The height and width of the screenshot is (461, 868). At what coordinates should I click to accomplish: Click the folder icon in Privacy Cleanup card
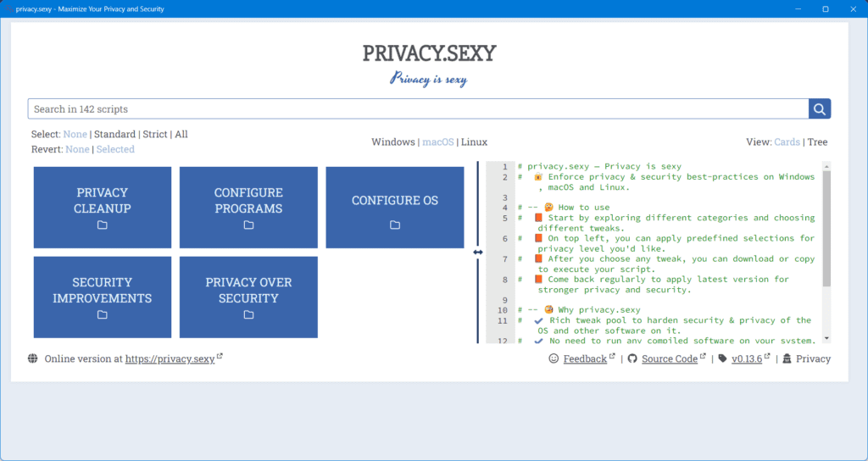[103, 225]
